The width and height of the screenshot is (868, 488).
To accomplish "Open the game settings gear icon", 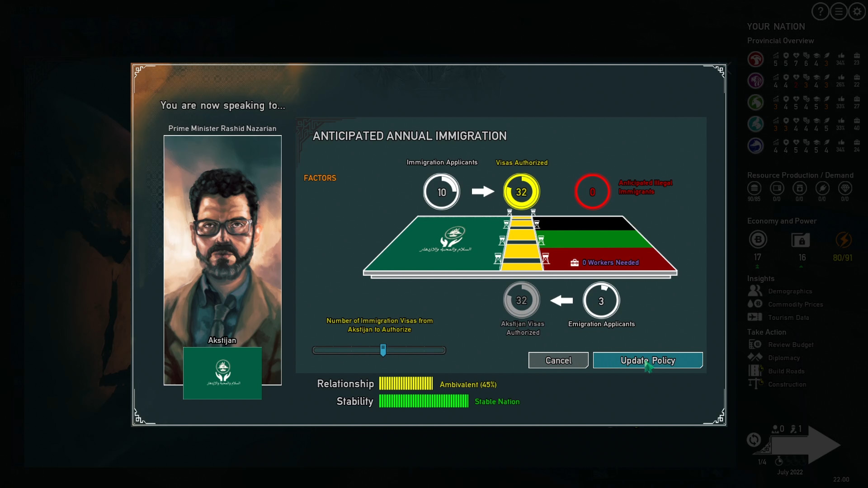I will coord(857,11).
